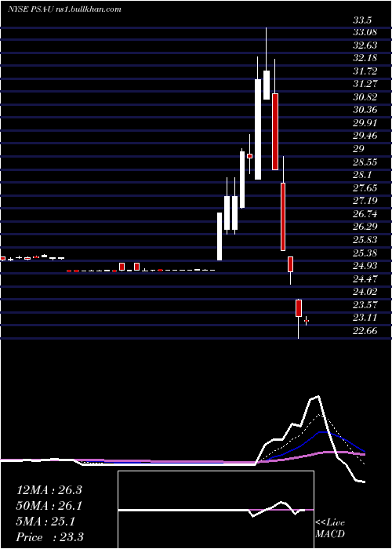Click the 23.11 price axis label

tap(365, 317)
